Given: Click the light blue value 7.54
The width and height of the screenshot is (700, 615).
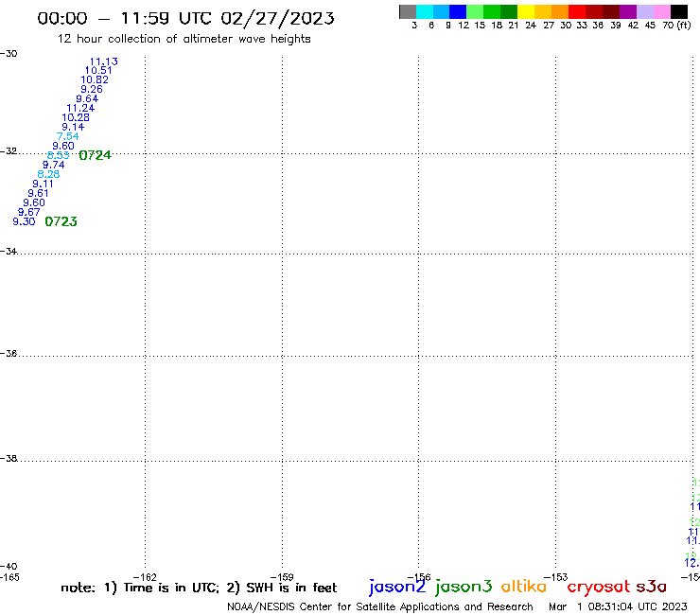Looking at the screenshot, I should click(x=68, y=136).
